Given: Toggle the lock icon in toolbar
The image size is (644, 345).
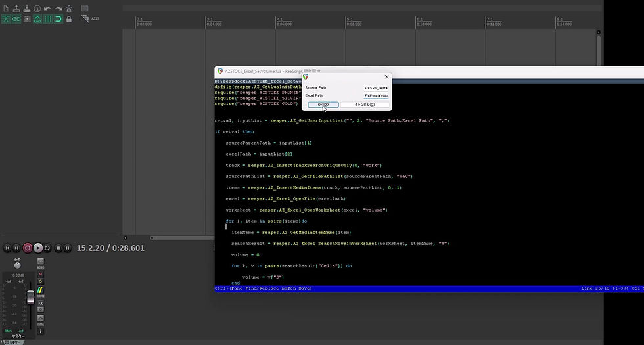Looking at the screenshot, I should [x=68, y=19].
